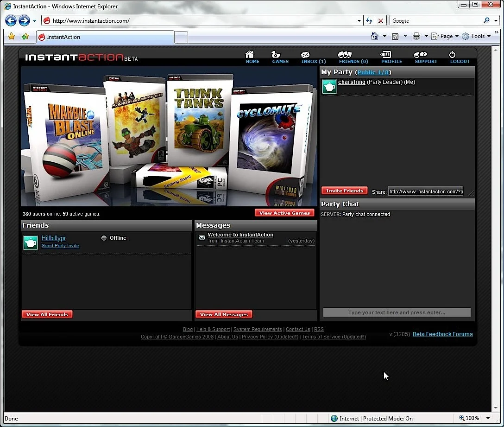The image size is (504, 427).
Task: Click the View Active Games button
Action: [284, 213]
